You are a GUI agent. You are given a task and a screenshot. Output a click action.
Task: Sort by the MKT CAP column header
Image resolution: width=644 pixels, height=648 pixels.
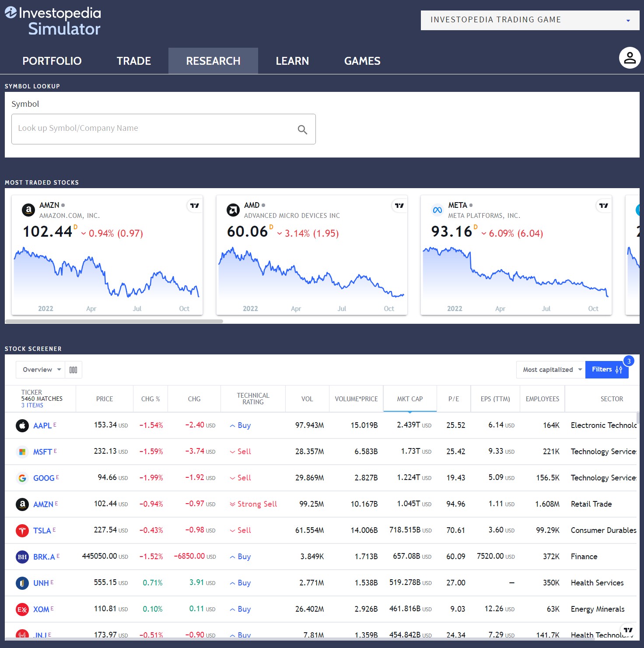coord(410,399)
